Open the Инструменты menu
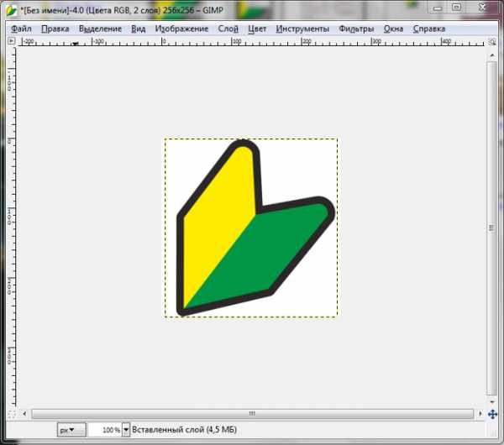The width and height of the screenshot is (504, 445). pos(302,29)
